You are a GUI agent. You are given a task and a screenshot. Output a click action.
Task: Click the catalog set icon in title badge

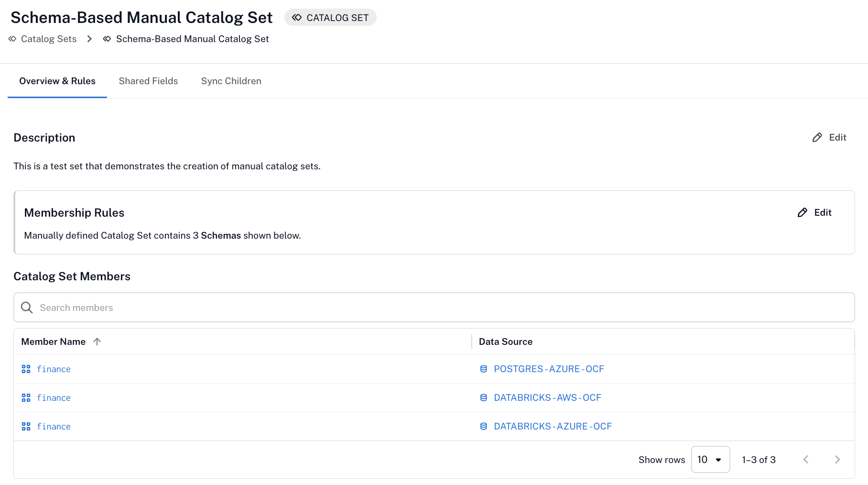tap(297, 18)
